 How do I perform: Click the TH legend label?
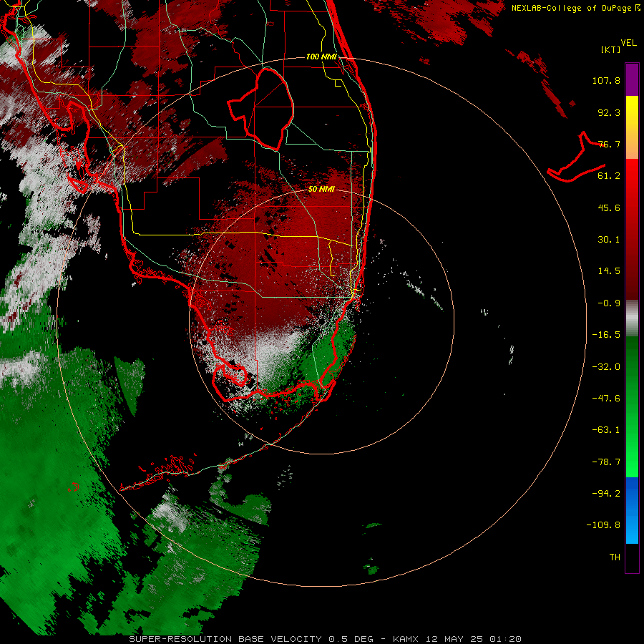pos(615,557)
